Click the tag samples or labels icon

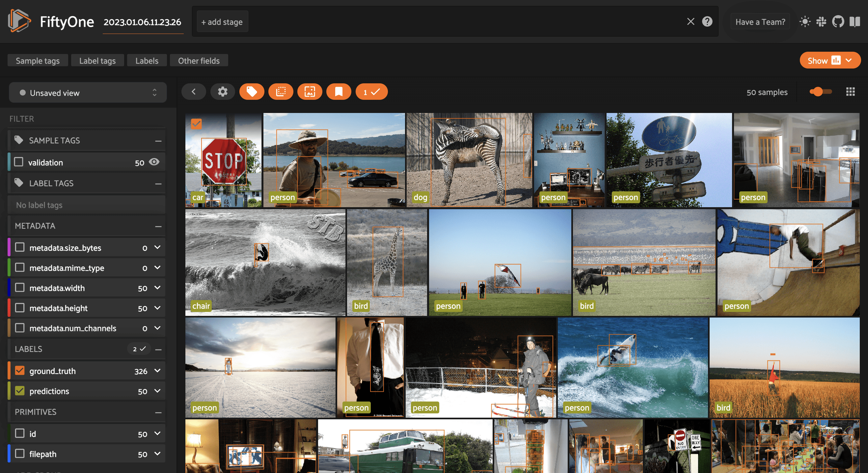(x=251, y=92)
